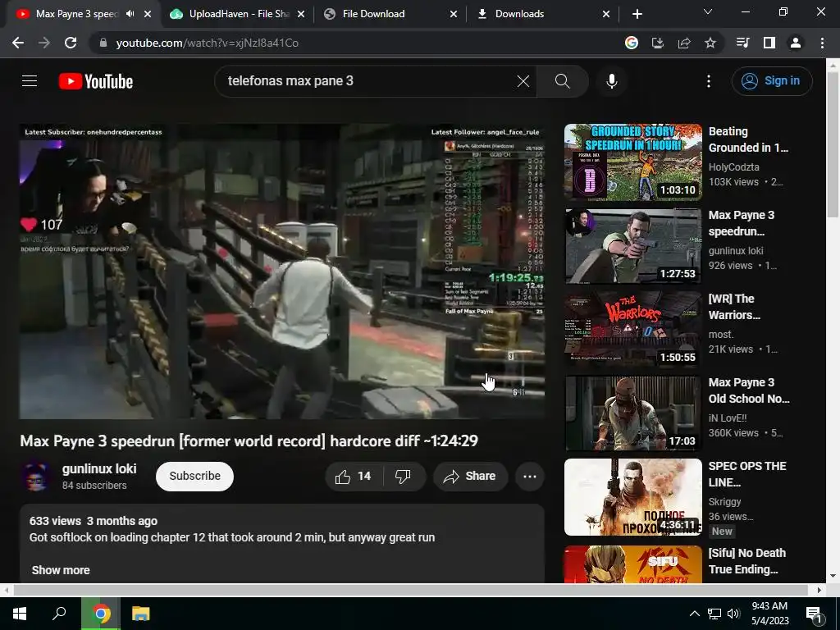Close the File Download tab
The height and width of the screenshot is (630, 840).
pyautogui.click(x=454, y=14)
